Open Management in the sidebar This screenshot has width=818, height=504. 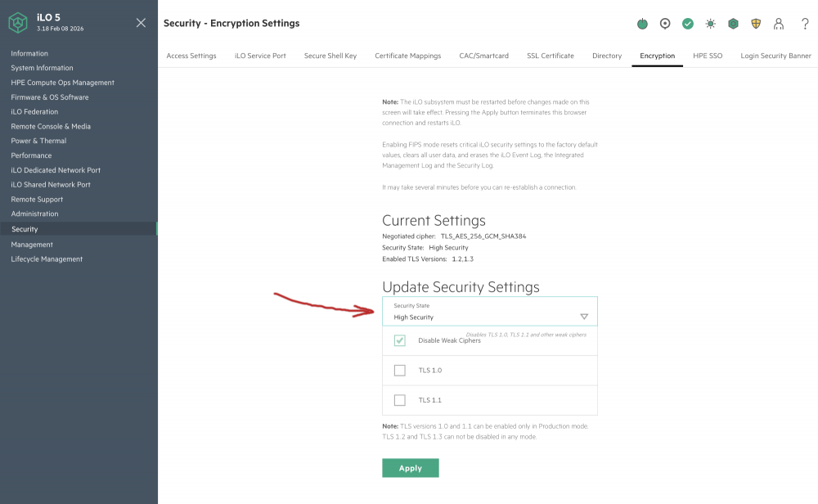click(32, 244)
